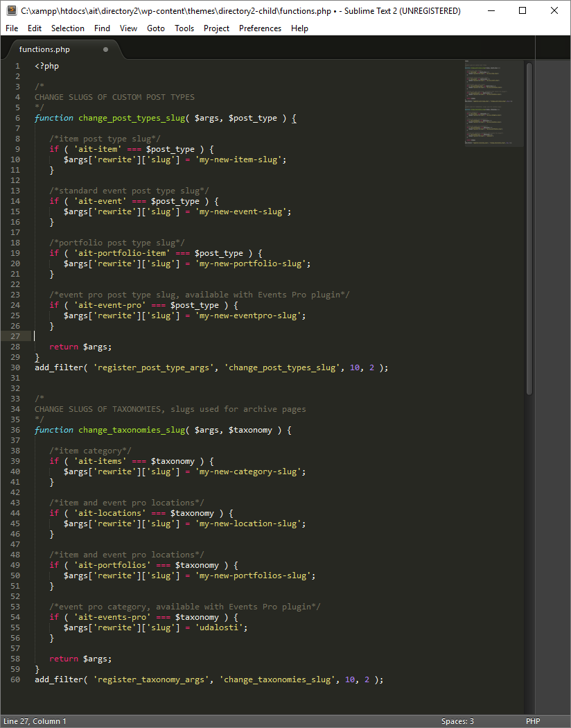The height and width of the screenshot is (728, 571).
Task: Open the File menu
Action: [12, 28]
